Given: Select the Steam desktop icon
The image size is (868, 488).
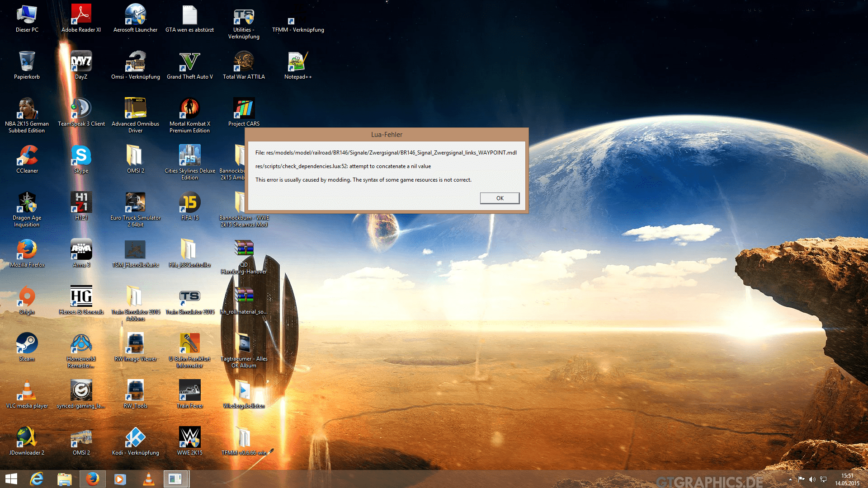Looking at the screenshot, I should (x=27, y=348).
